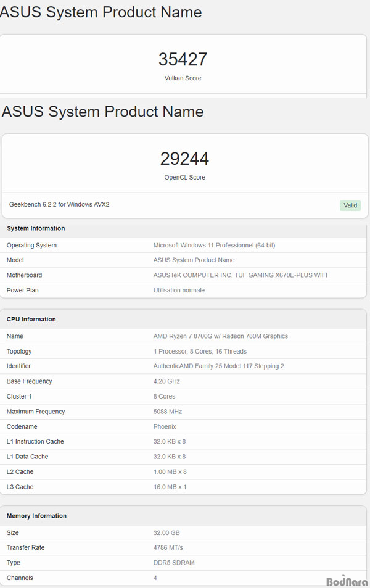Select the 32.00 GB memory size value
This screenshot has height=588, width=370.
[166, 533]
